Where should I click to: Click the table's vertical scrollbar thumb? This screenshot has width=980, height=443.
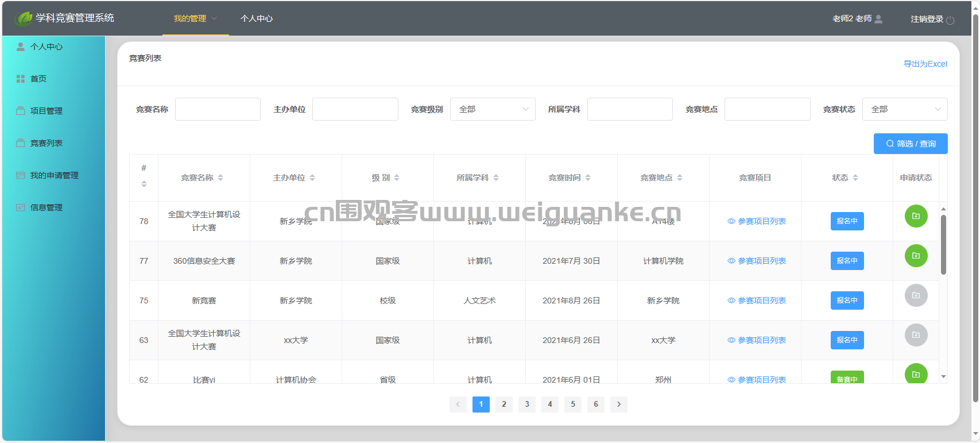(x=943, y=244)
